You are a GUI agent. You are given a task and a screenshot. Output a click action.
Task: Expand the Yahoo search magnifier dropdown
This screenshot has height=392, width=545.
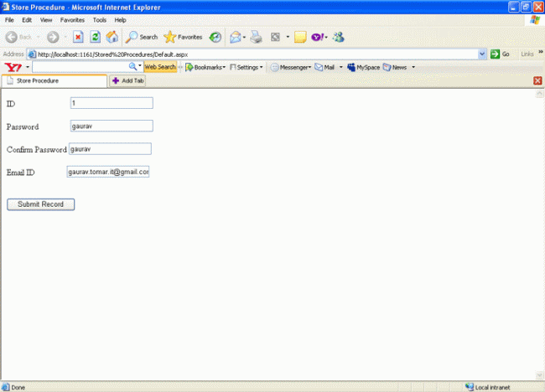coord(140,65)
